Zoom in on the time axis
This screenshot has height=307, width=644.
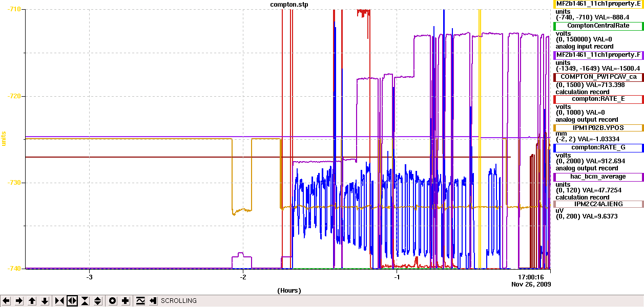click(x=59, y=301)
